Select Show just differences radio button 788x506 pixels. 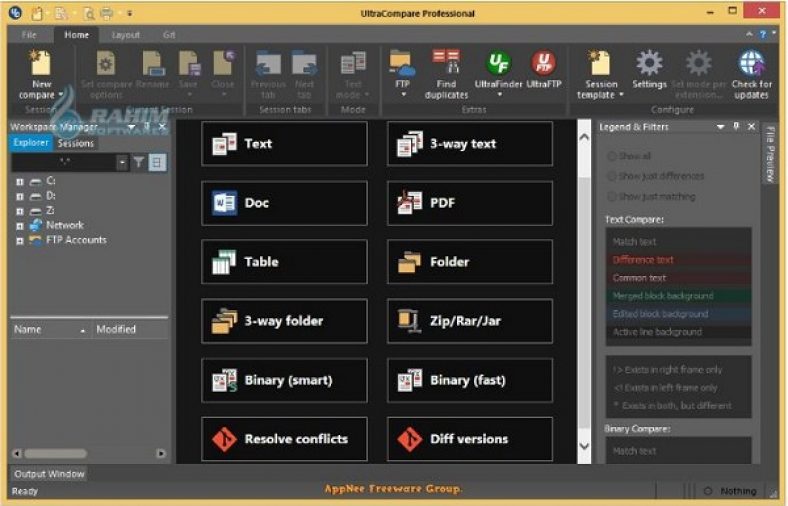(x=612, y=176)
